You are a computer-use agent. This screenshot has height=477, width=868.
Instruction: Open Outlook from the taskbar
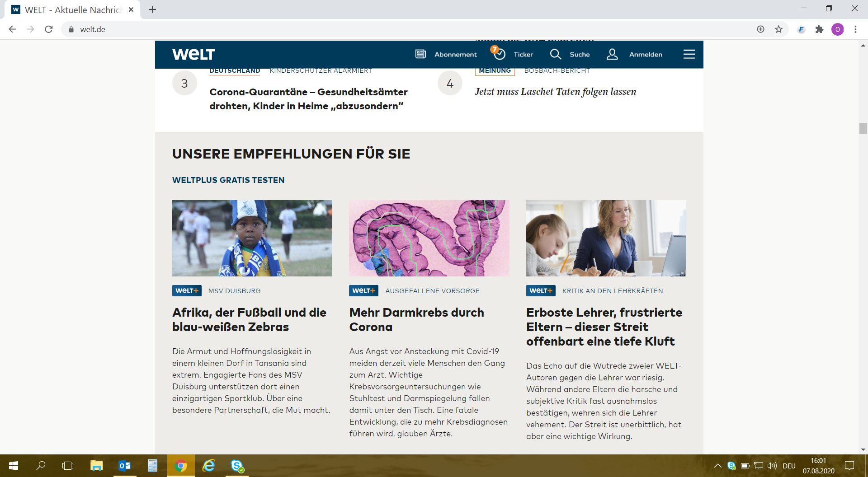point(124,466)
